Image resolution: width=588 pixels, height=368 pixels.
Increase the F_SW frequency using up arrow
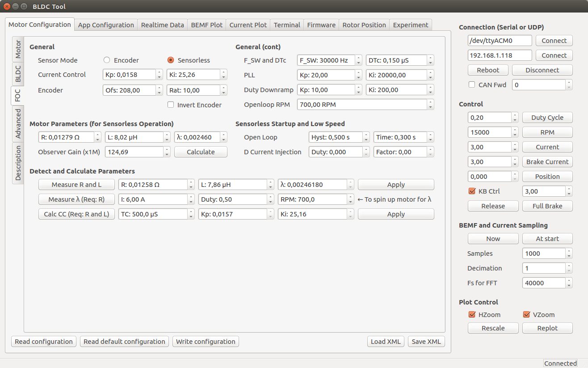pos(358,58)
